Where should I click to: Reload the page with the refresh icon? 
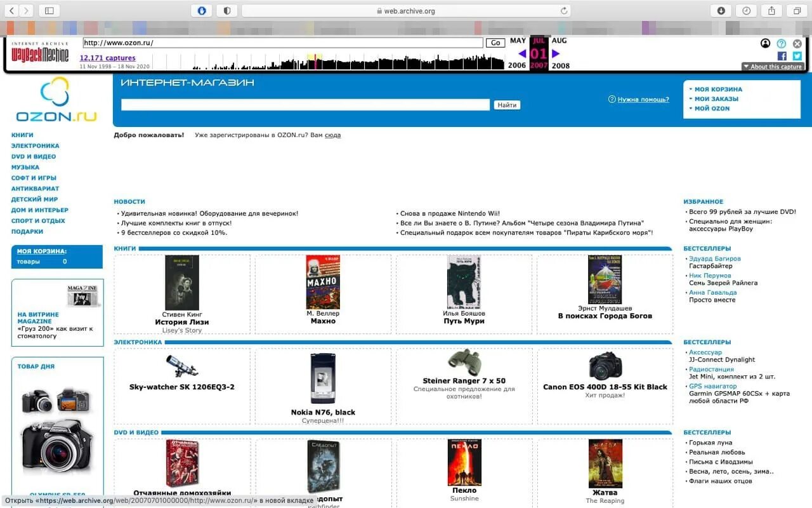(563, 11)
